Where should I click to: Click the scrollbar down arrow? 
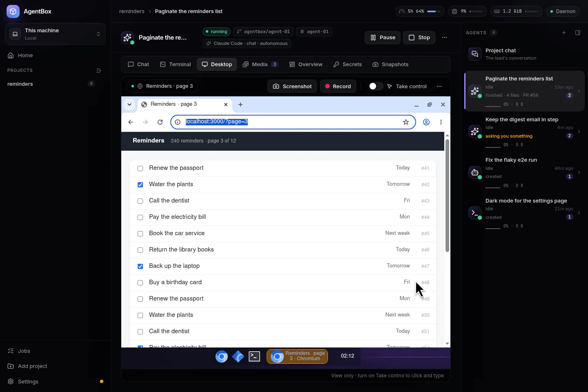pos(447,344)
